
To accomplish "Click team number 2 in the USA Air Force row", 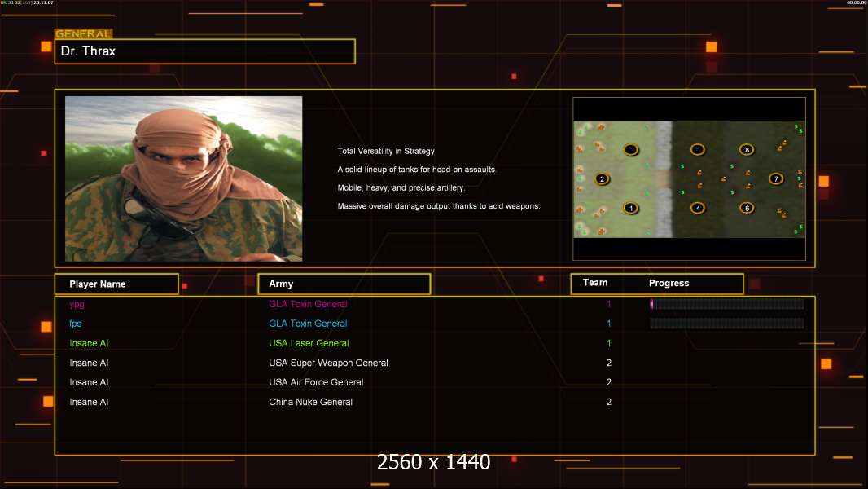I will 609,382.
